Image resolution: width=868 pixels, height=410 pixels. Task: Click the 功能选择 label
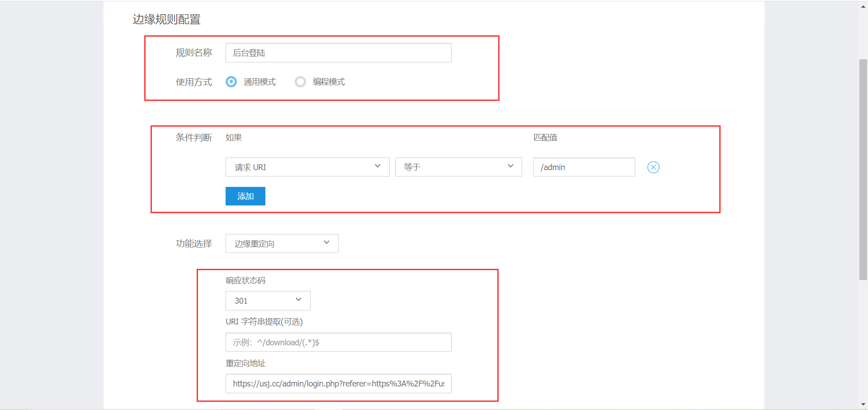click(x=193, y=243)
